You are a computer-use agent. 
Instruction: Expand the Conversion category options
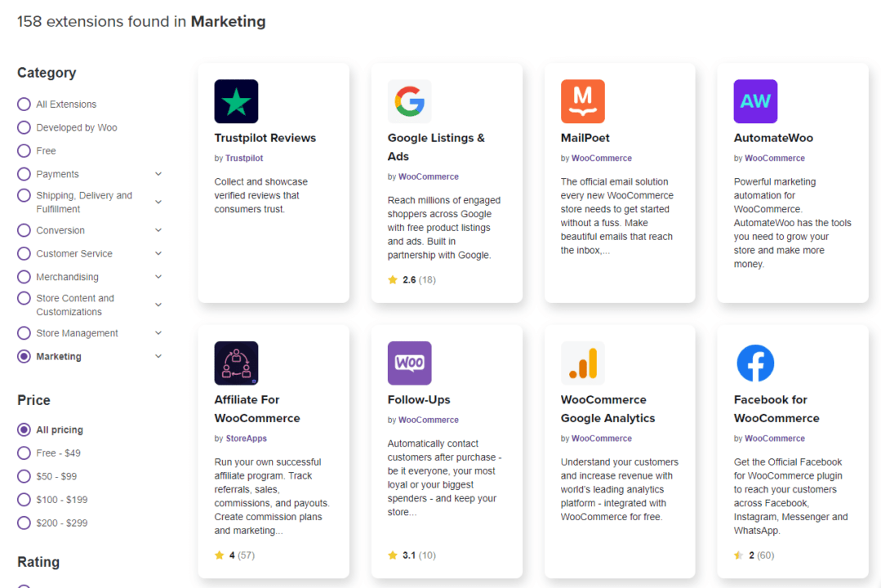point(157,230)
